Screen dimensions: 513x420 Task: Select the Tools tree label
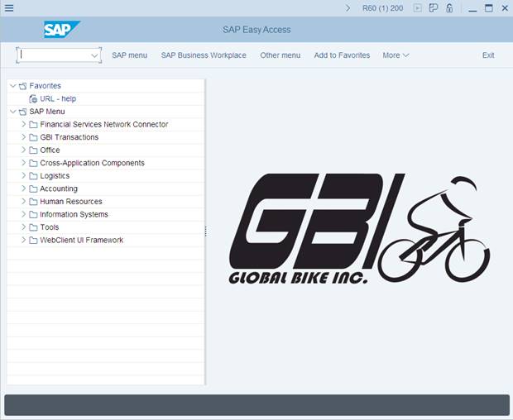tap(50, 227)
